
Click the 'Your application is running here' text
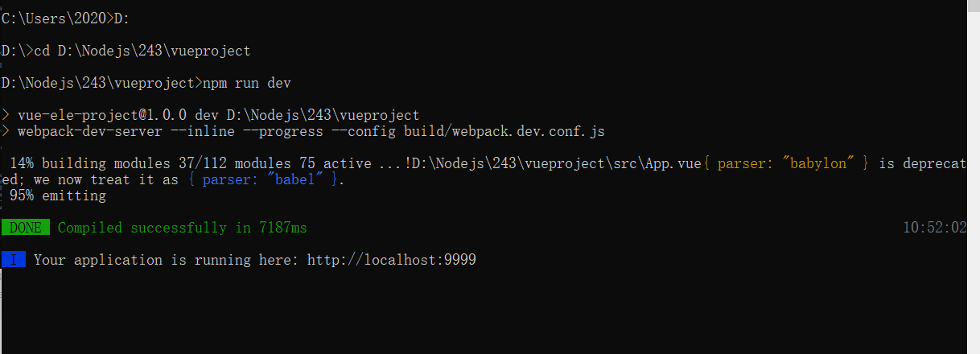(167, 260)
